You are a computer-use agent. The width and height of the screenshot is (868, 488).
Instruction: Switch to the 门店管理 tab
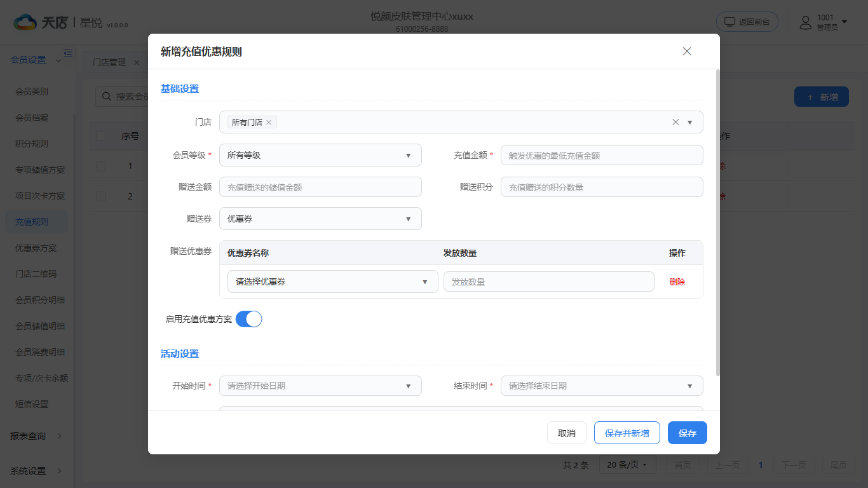click(x=109, y=63)
